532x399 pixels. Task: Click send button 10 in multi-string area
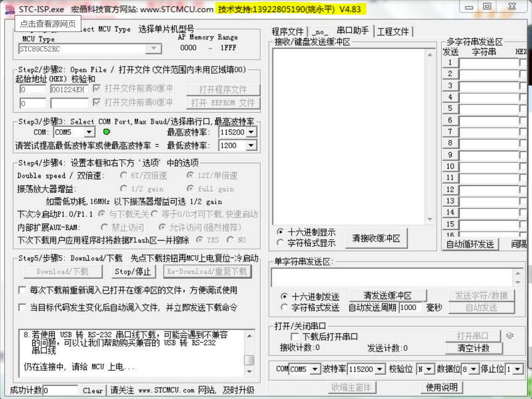coord(450,166)
